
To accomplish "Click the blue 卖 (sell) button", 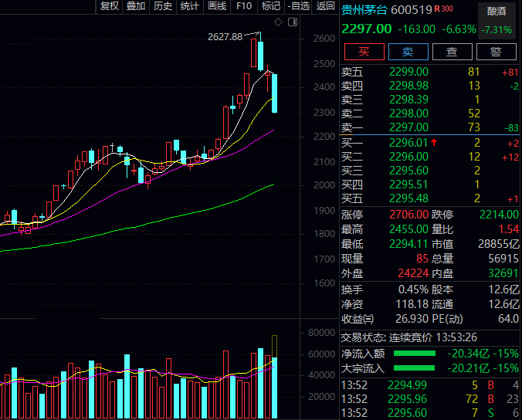I will click(x=408, y=52).
